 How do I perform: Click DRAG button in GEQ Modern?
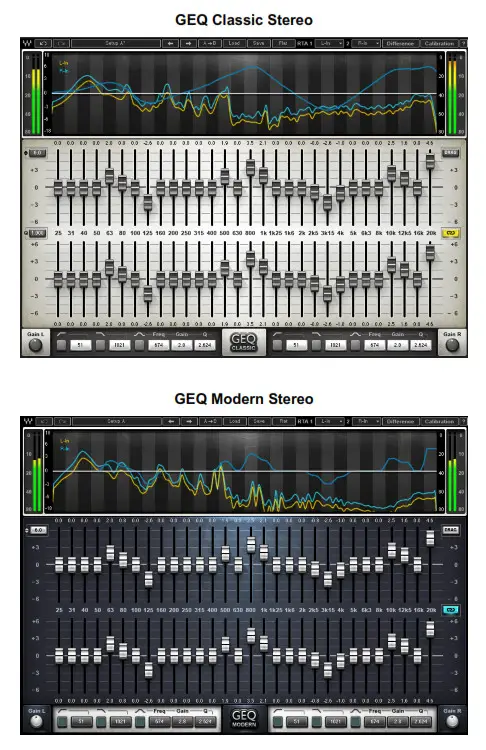point(451,530)
